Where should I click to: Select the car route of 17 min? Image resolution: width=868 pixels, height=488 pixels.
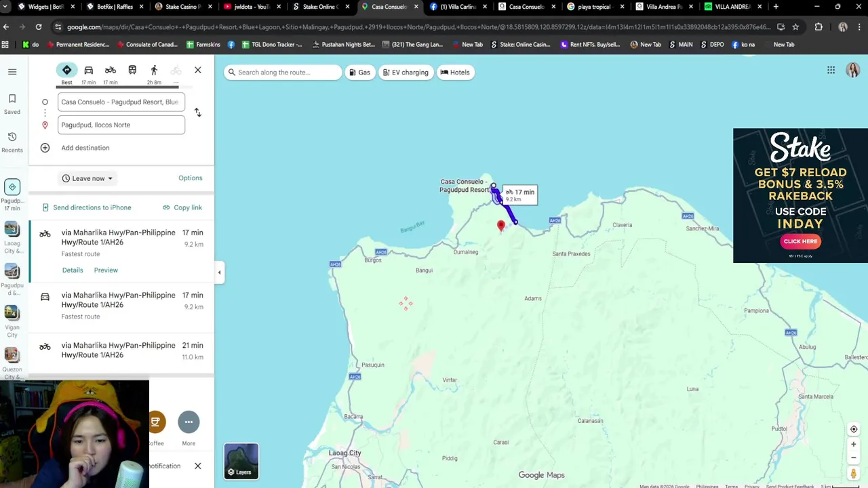point(121,305)
